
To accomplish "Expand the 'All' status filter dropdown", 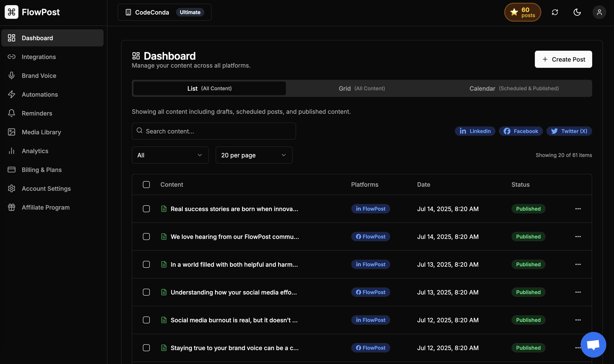I will [x=170, y=155].
